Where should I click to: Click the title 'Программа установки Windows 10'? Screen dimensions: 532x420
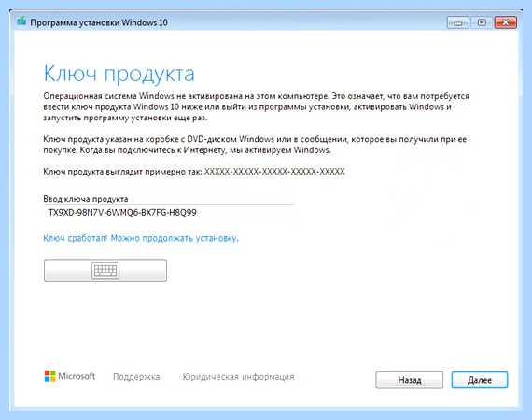click(99, 22)
